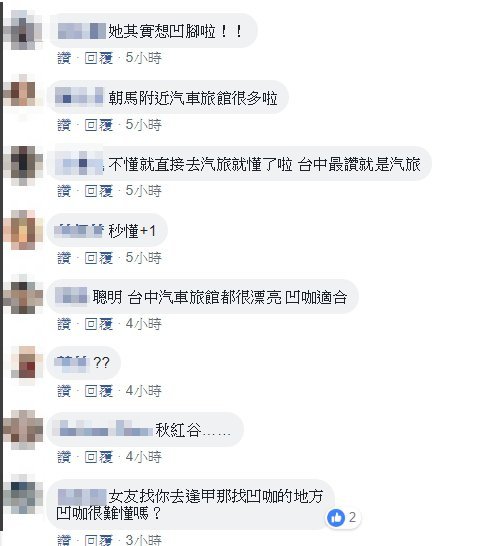Screen dimensions: 501x546
Task: View reaction count 2 on last comment
Action: [x=352, y=517]
